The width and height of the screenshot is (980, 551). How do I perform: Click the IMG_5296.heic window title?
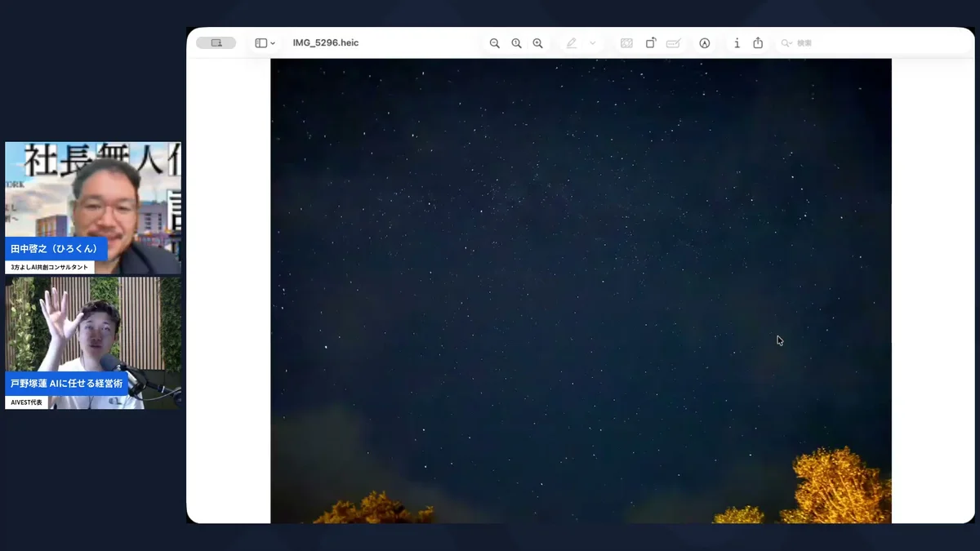(x=326, y=42)
